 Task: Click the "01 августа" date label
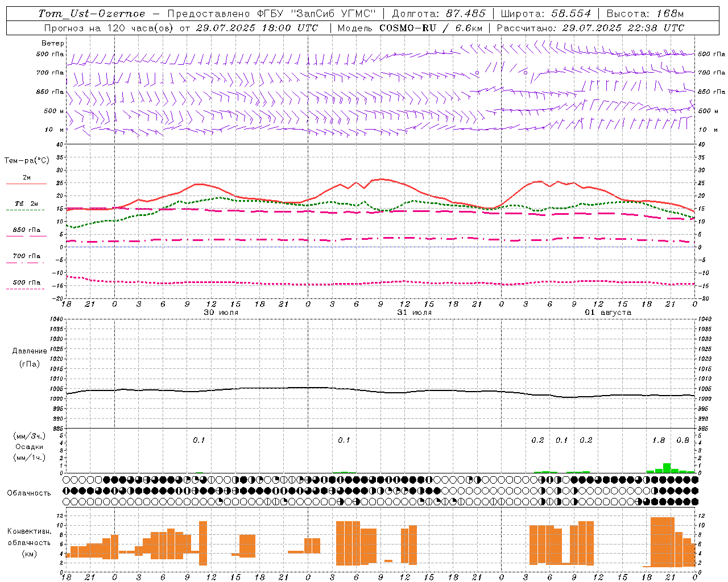pyautogui.click(x=608, y=313)
